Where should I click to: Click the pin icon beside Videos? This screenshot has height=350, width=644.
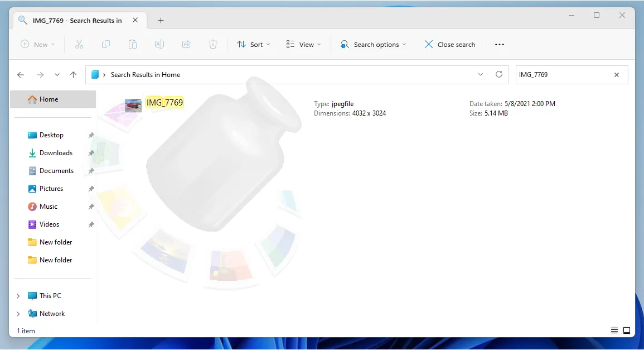[x=91, y=224]
